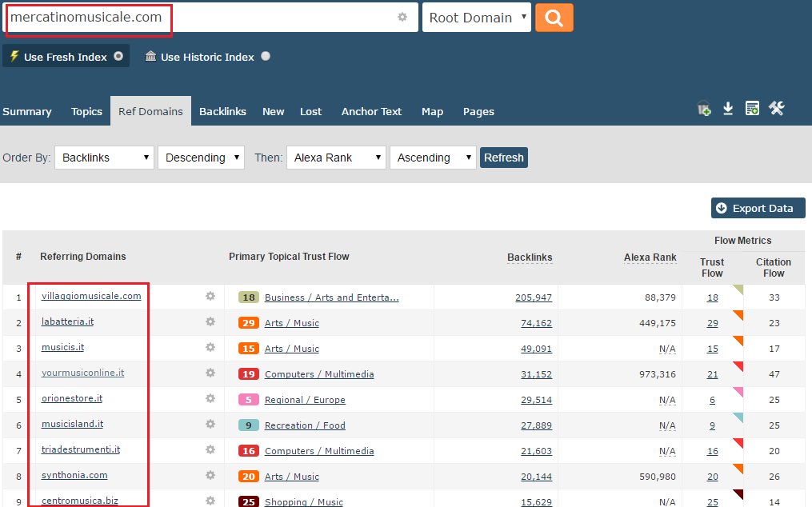Open the synthonia.com referring domain link

click(74, 475)
